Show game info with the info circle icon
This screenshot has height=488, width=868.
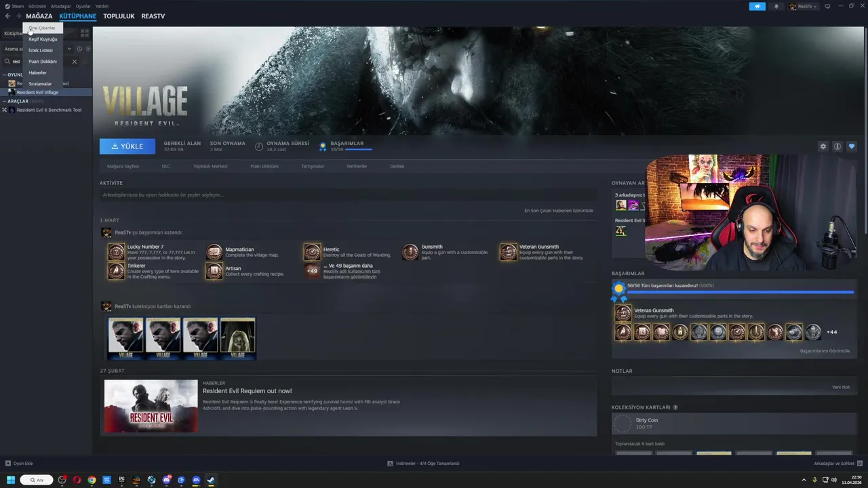[x=837, y=146]
